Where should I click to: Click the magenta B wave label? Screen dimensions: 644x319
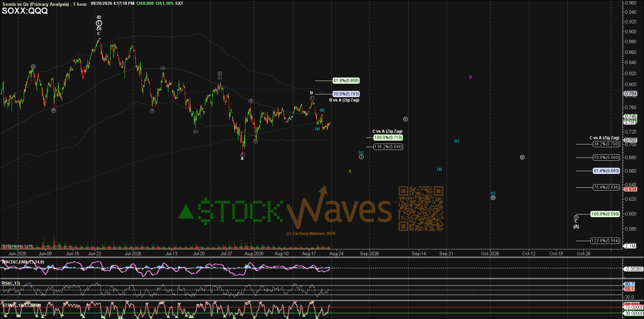(x=470, y=77)
